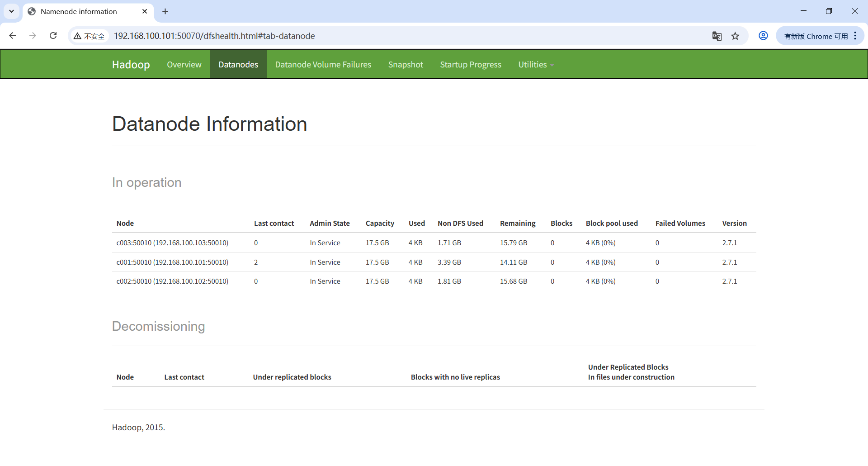
Task: Expand the Utilities dropdown menu
Action: (536, 65)
